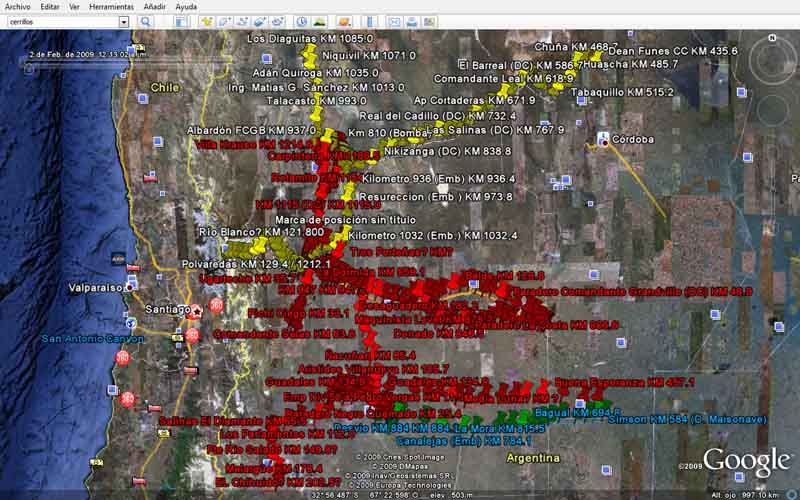Open the planet switcher toolbar icon
The image size is (800, 500).
pos(344,21)
